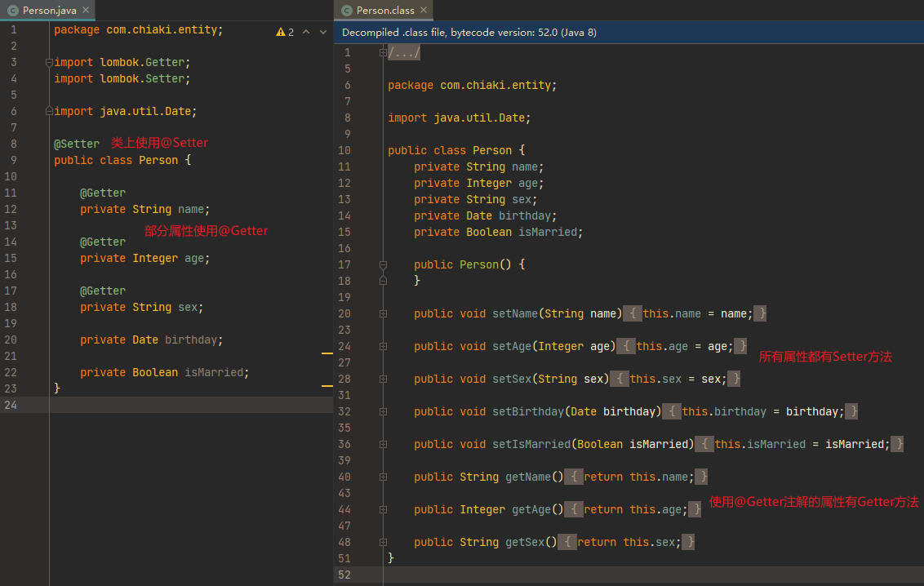This screenshot has height=586, width=924.
Task: Expand setName method via gutter fold icon
Action: pyautogui.click(x=383, y=314)
